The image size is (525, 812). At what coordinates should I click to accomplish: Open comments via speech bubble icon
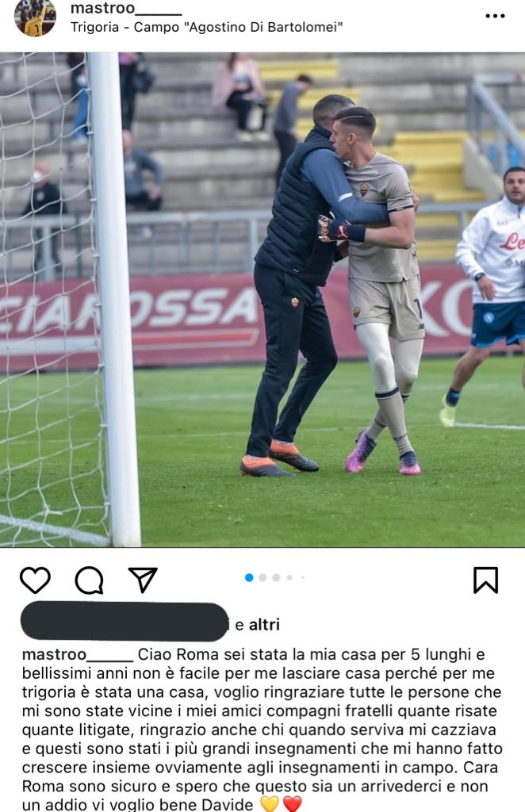pos(89,580)
